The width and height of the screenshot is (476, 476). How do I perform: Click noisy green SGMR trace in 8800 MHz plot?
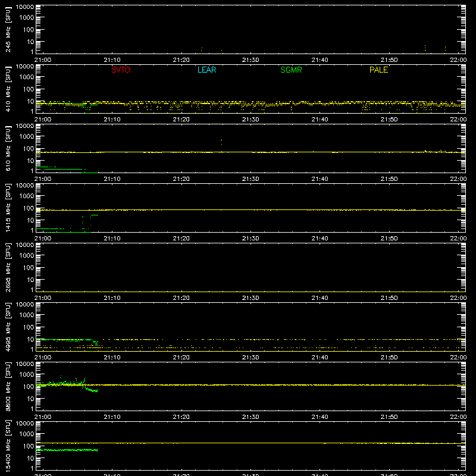67,384
